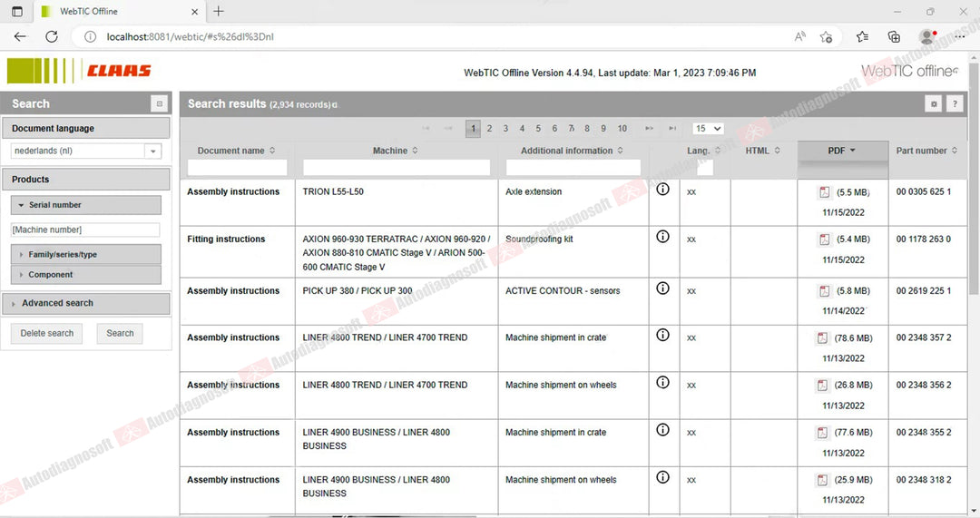Image resolution: width=980 pixels, height=518 pixels.
Task: Sort by Additional information column
Action: pos(572,151)
